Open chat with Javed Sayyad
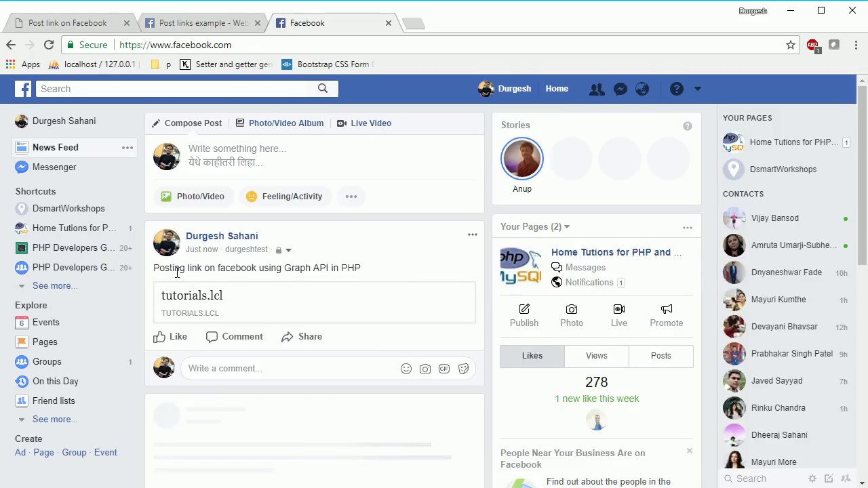868x488 pixels. (x=785, y=381)
